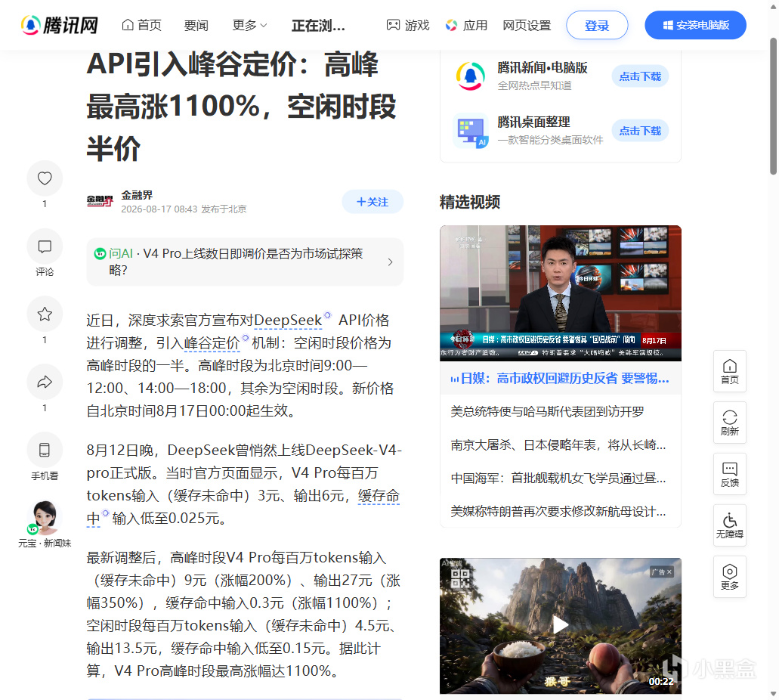Click floating 反馈 feedback icon
This screenshot has width=779, height=700.
click(x=729, y=474)
